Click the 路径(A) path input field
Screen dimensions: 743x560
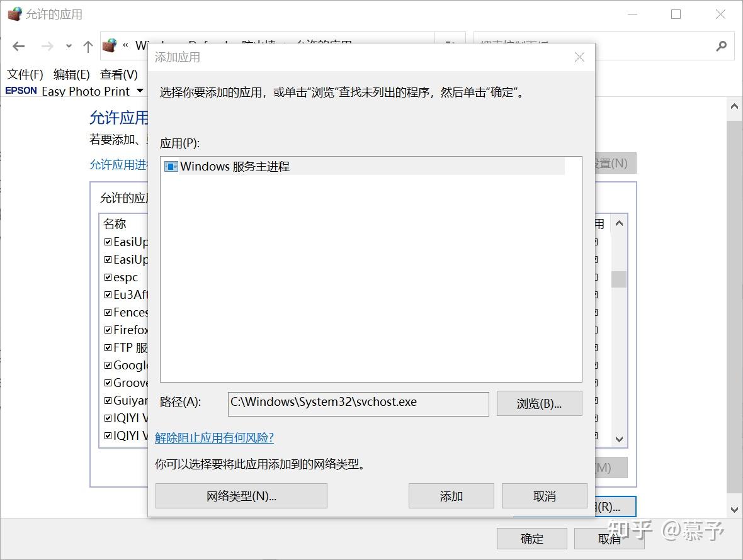point(358,404)
